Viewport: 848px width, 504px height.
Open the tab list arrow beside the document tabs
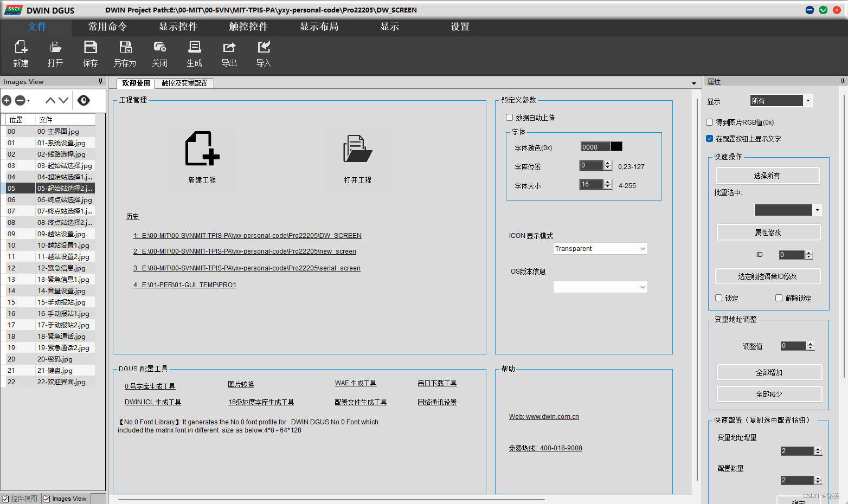(x=694, y=83)
